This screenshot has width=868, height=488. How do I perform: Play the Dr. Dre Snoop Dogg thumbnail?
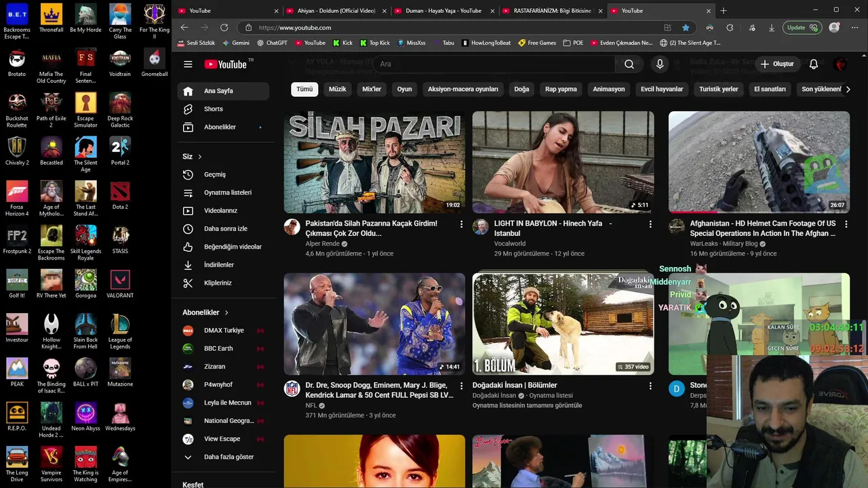pyautogui.click(x=374, y=324)
